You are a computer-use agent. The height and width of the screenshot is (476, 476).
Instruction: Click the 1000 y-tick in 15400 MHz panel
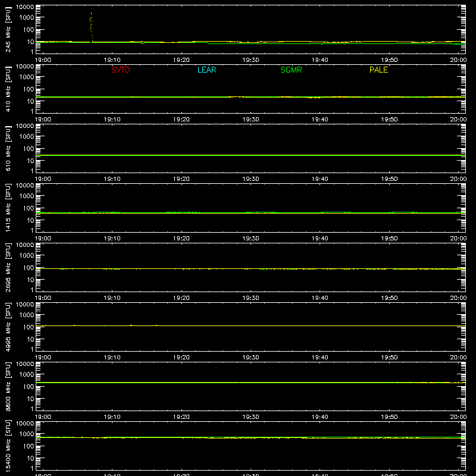(x=27, y=434)
